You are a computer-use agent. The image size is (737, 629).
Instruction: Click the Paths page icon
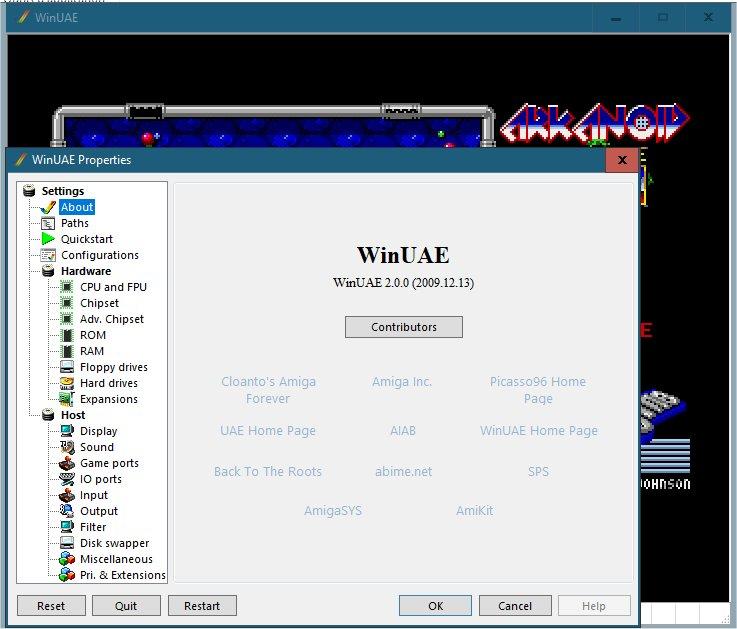click(48, 223)
